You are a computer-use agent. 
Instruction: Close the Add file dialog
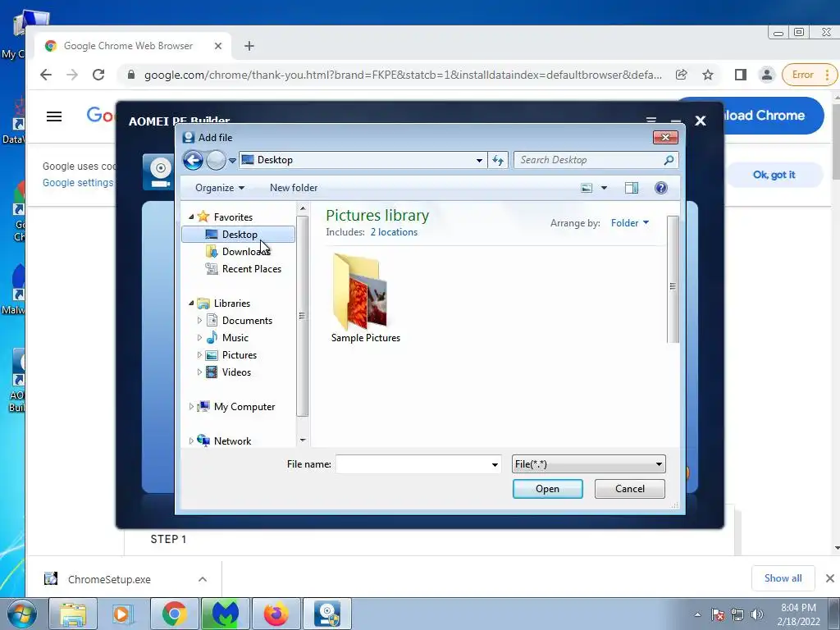click(665, 138)
